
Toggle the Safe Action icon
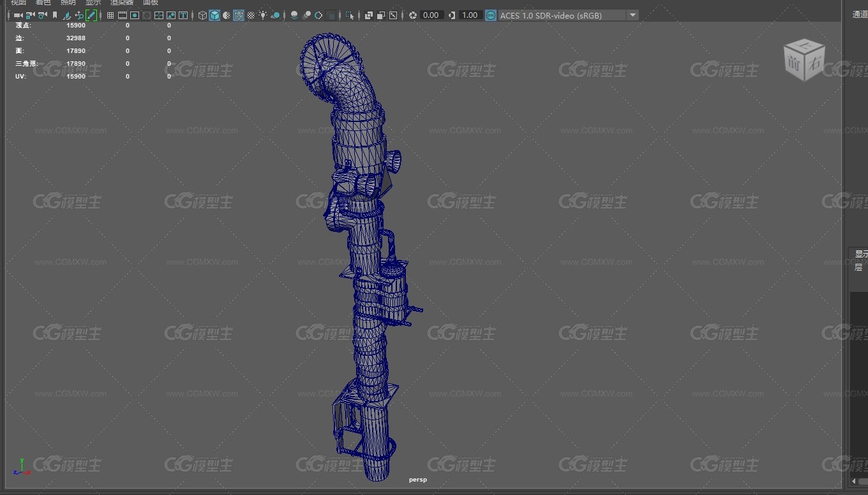coord(171,15)
